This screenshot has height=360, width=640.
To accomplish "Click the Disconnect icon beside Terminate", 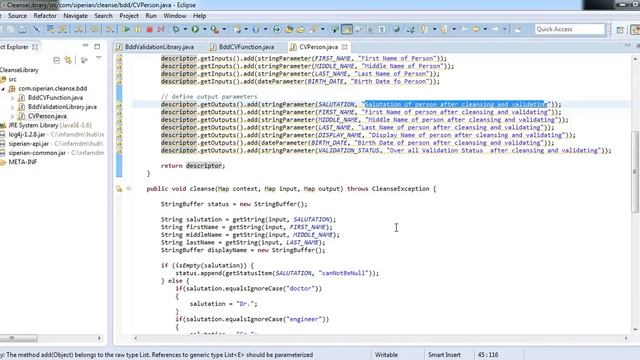I will [161, 29].
